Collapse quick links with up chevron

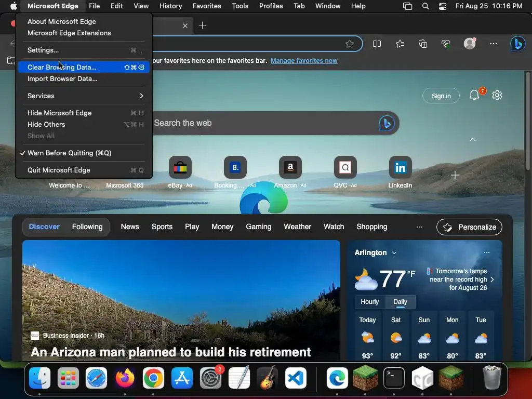click(473, 139)
